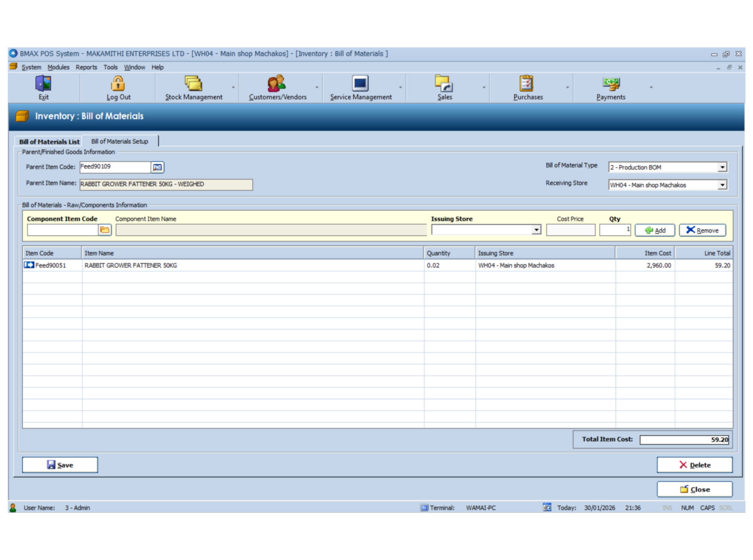Expand the Bill of Material Type dropdown
753x560 pixels.
coord(722,167)
